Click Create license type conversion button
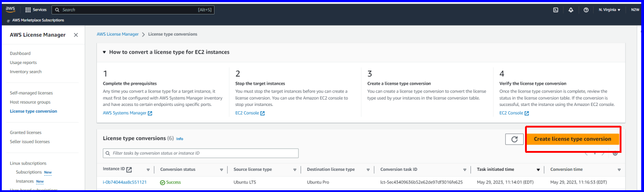The height and width of the screenshot is (192, 644). (572, 139)
